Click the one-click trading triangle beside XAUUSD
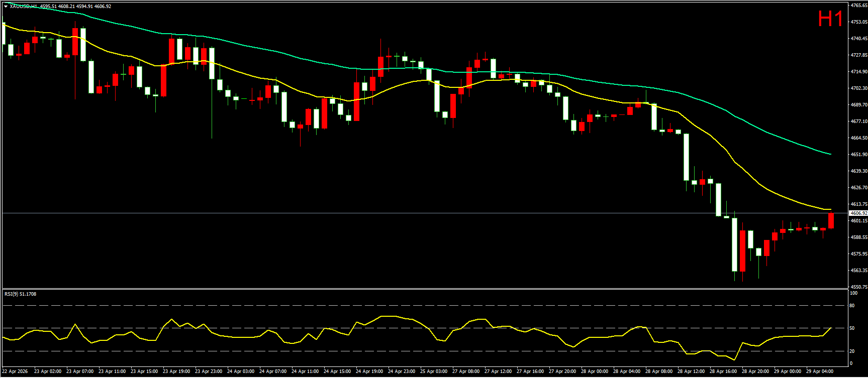868x378 pixels. point(6,7)
